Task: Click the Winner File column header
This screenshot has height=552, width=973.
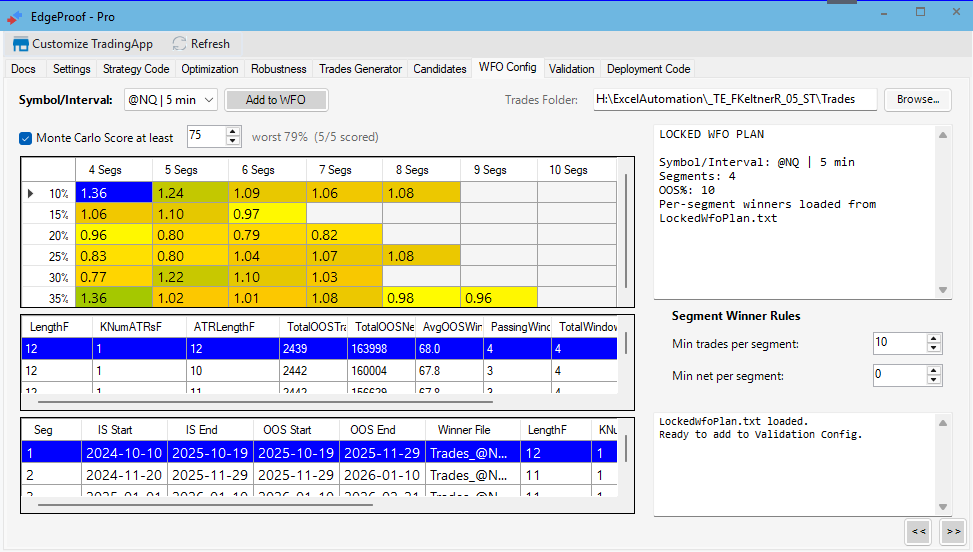Action: pyautogui.click(x=473, y=430)
